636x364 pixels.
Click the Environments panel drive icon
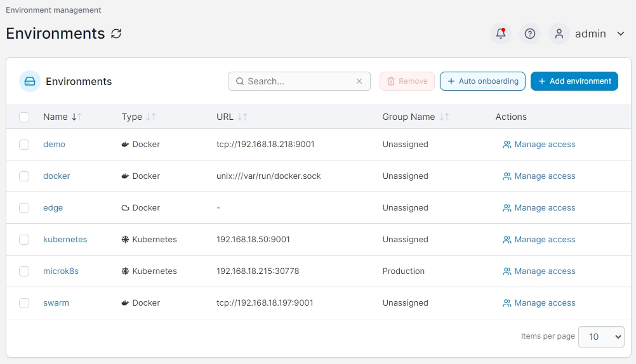30,81
